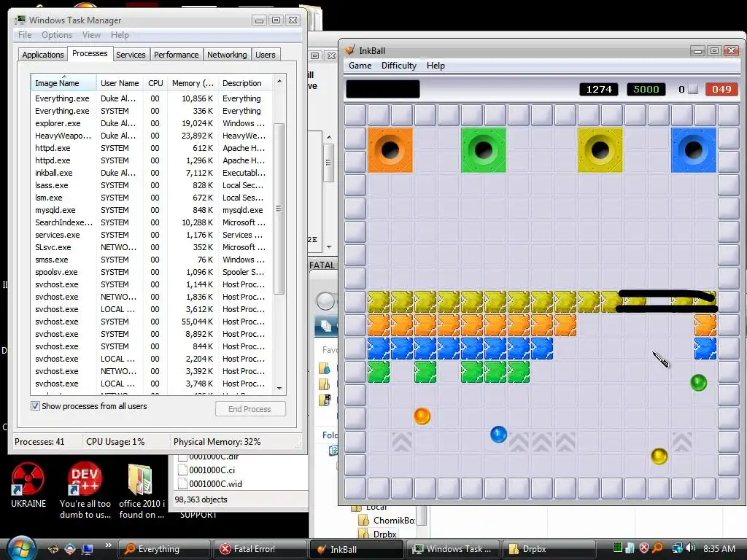Click the yellow ball in InkBall
Viewport: 747px width, 560px height.
tap(659, 456)
